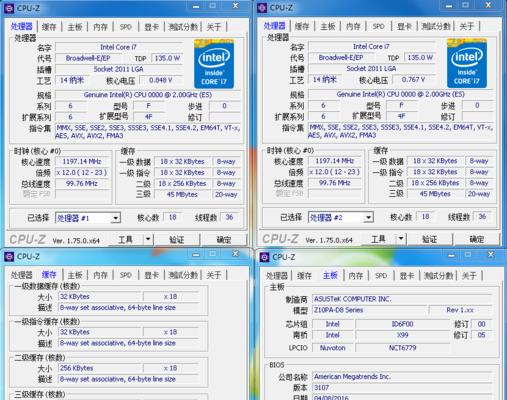Minimize the bottom-right CPU-Z window
This screenshot has width=507, height=400.
click(452, 255)
